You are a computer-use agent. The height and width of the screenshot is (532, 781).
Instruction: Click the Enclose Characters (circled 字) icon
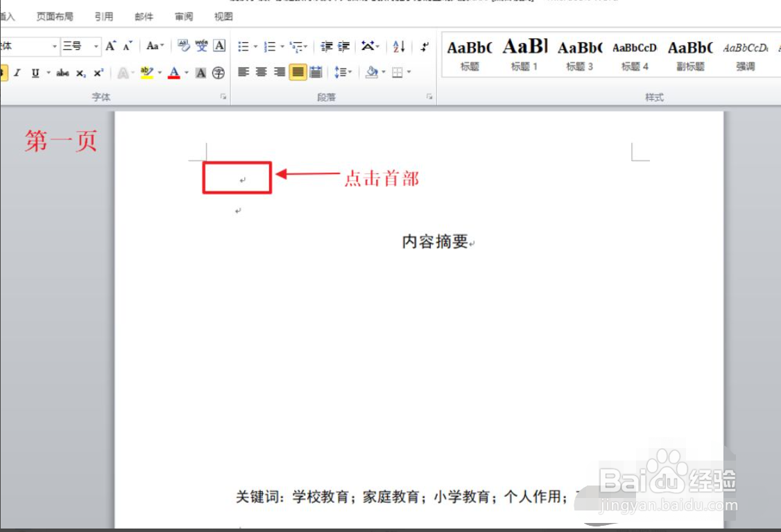[x=218, y=73]
